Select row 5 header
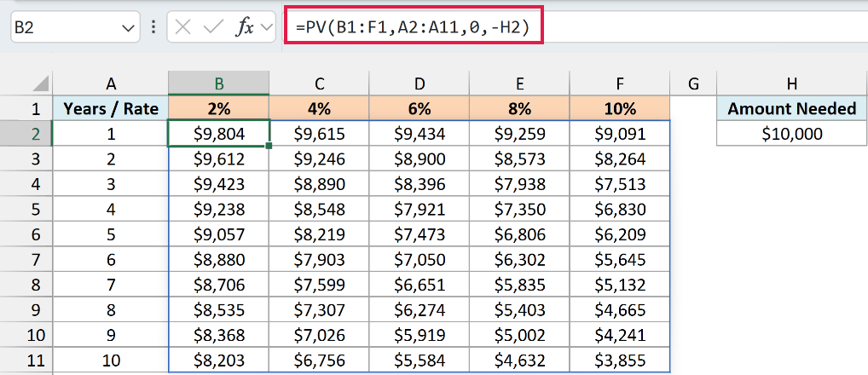 point(26,210)
